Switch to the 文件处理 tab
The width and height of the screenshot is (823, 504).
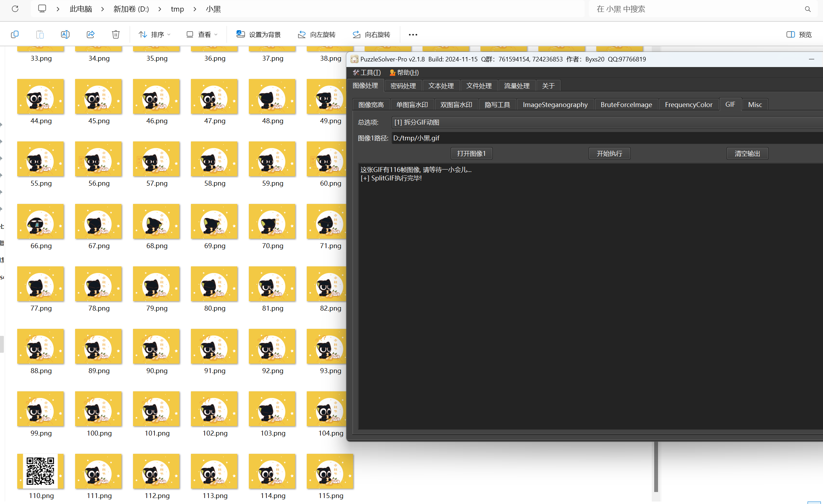[479, 86]
